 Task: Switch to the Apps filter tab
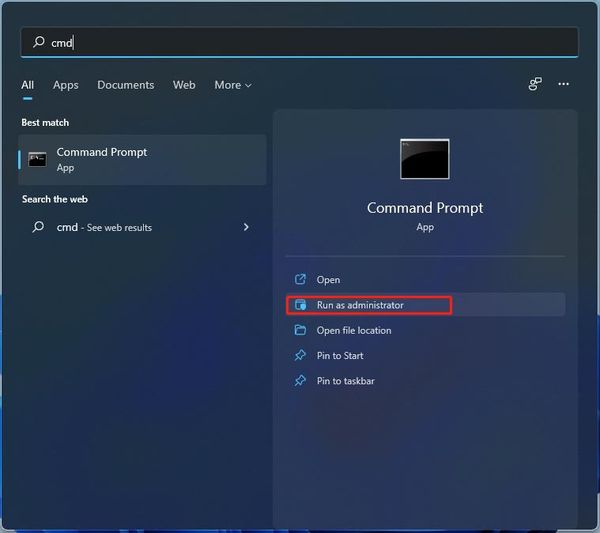tap(66, 85)
